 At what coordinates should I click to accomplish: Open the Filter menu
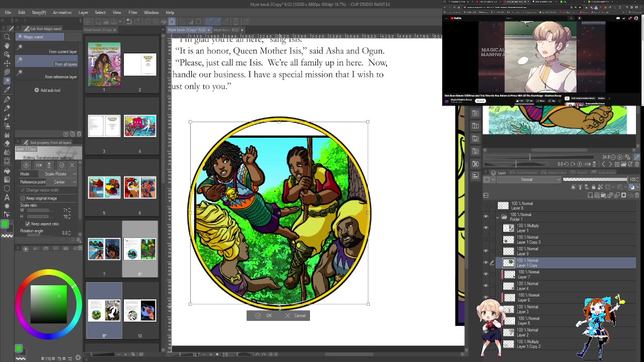click(x=133, y=13)
